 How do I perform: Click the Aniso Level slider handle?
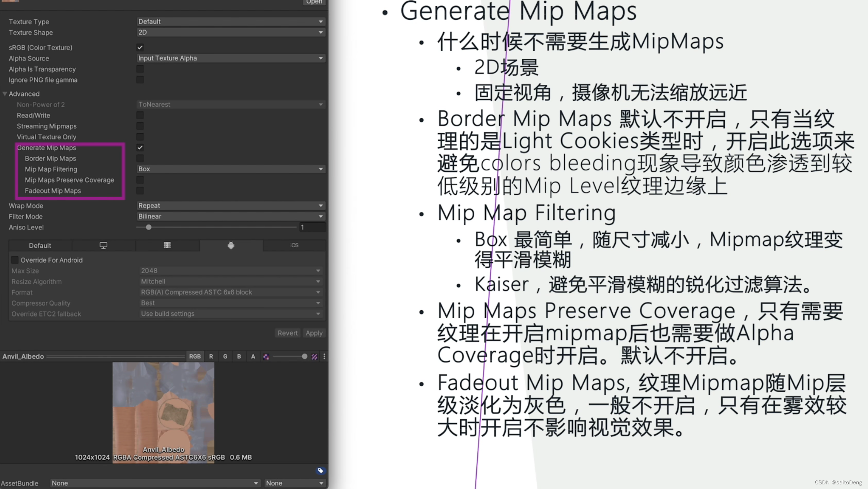pyautogui.click(x=148, y=227)
